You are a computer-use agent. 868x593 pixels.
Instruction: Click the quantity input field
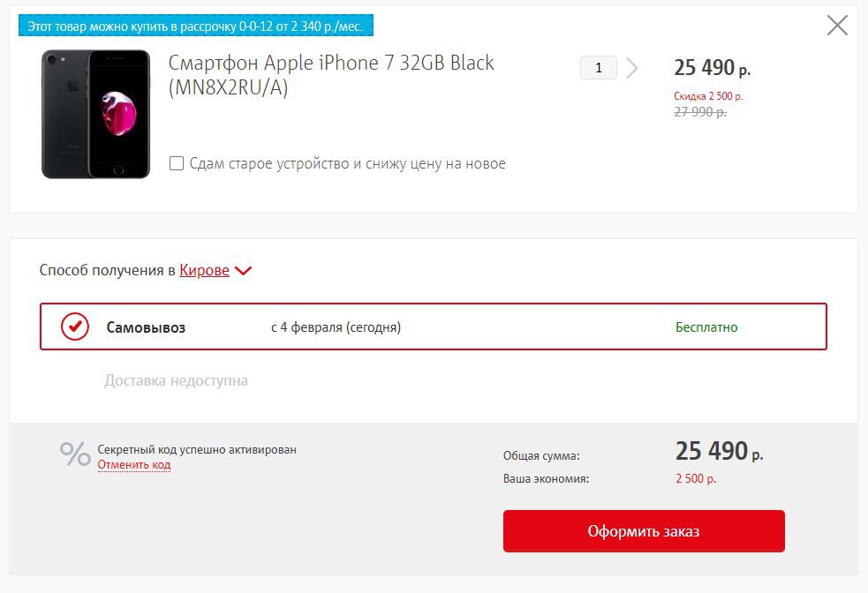coord(599,68)
